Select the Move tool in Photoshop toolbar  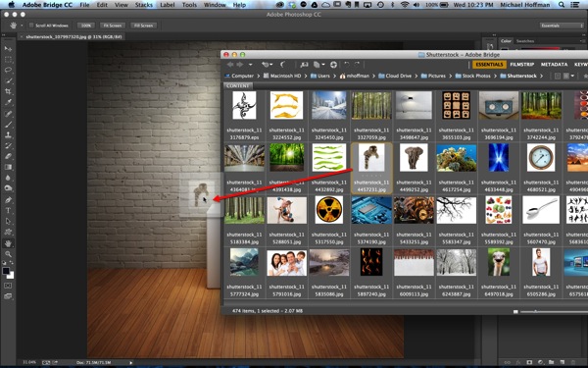point(8,49)
